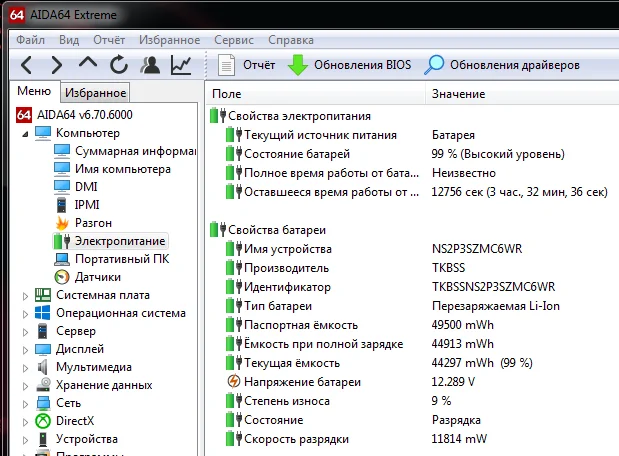Select the Состояние батарей row

click(413, 154)
